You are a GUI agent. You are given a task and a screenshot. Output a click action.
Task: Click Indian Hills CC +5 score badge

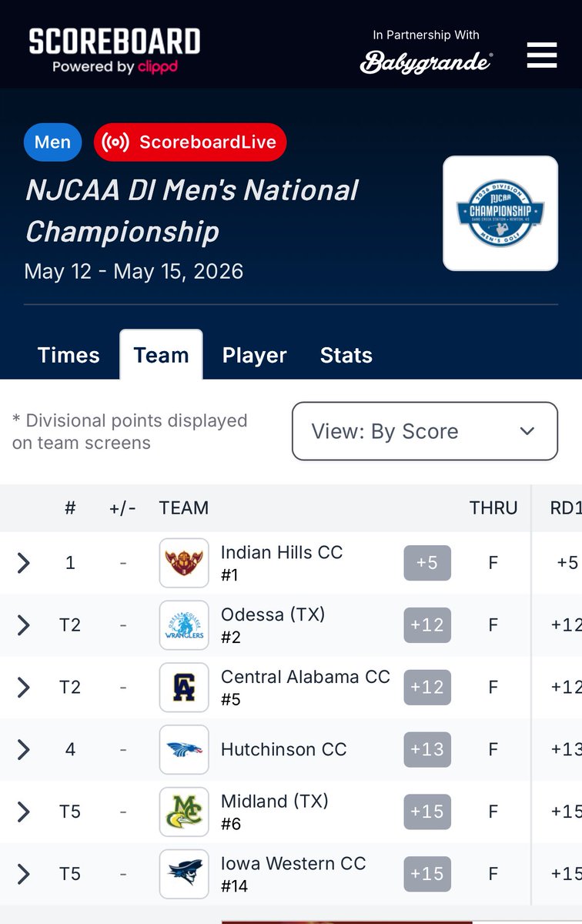pyautogui.click(x=427, y=563)
